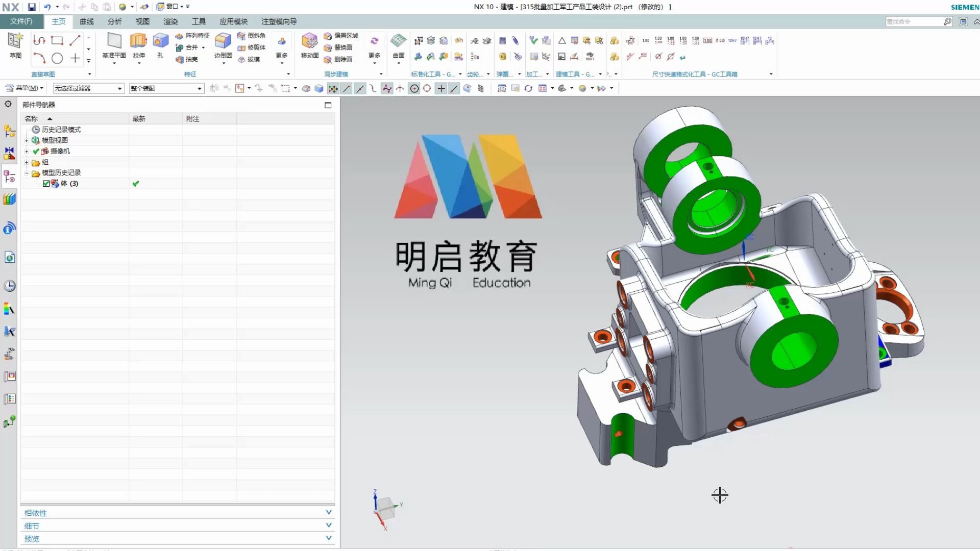Sort by the 名称 column header
Screen dimensions: 980x551
[x=32, y=118]
